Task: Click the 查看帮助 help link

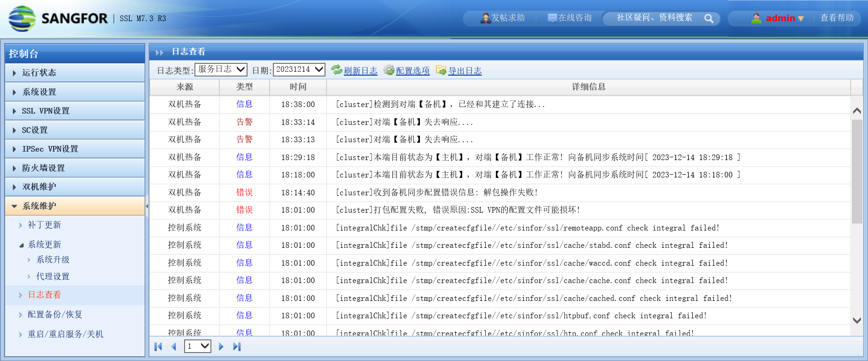Action: pos(837,18)
